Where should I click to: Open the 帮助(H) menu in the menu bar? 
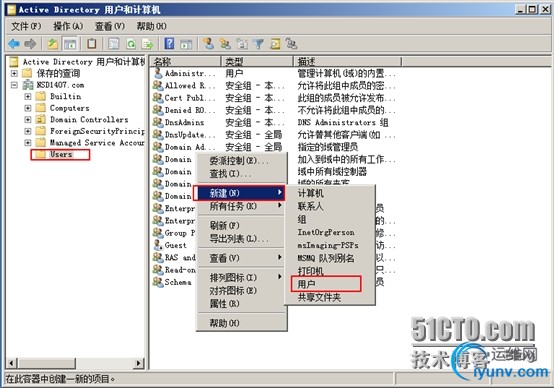151,26
